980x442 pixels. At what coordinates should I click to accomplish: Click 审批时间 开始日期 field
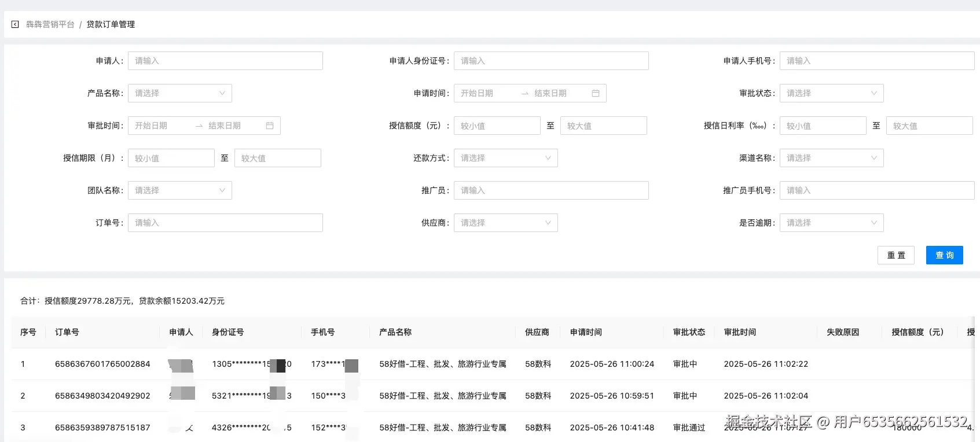(x=160, y=126)
